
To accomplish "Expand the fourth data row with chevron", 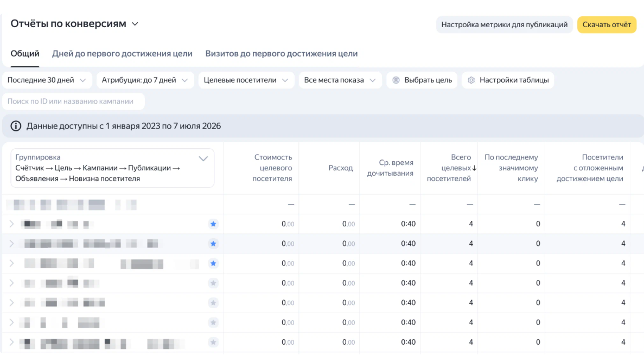I will click(x=11, y=283).
